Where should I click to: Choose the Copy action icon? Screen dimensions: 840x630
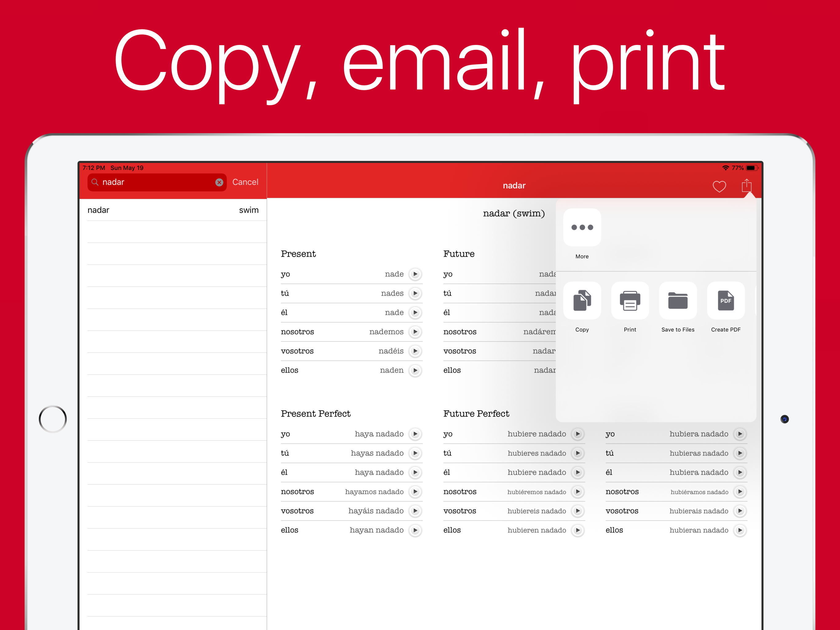[x=582, y=301]
